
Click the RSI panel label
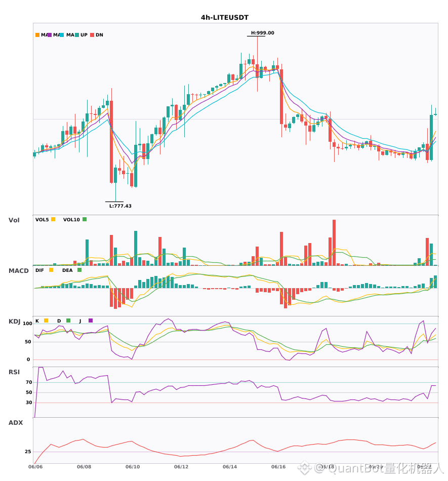pos(14,372)
